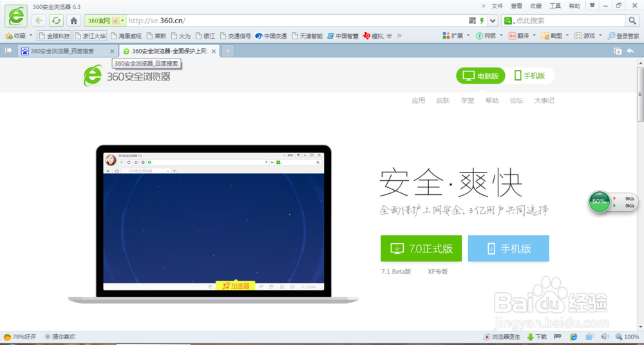The width and height of the screenshot is (644, 345).
Task: Click the 登录管家 login manager button
Action: click(623, 36)
